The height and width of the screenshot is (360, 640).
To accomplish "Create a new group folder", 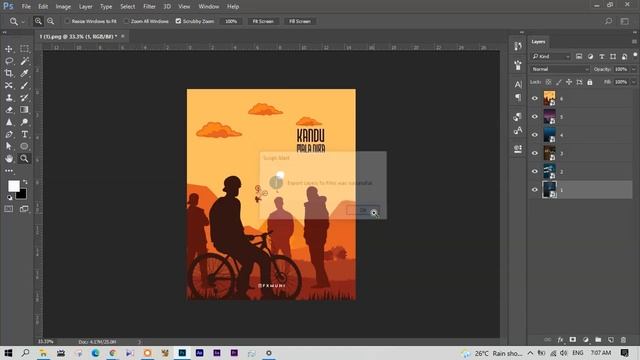I will point(598,340).
